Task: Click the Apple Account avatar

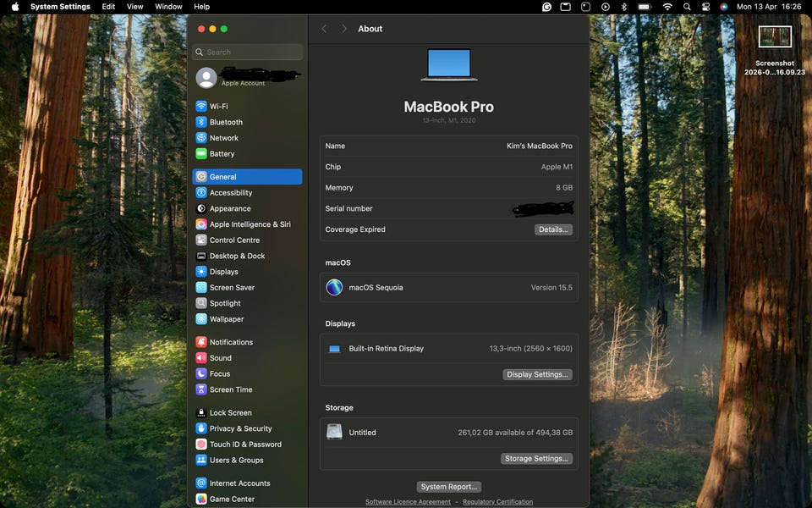Action: [x=206, y=78]
